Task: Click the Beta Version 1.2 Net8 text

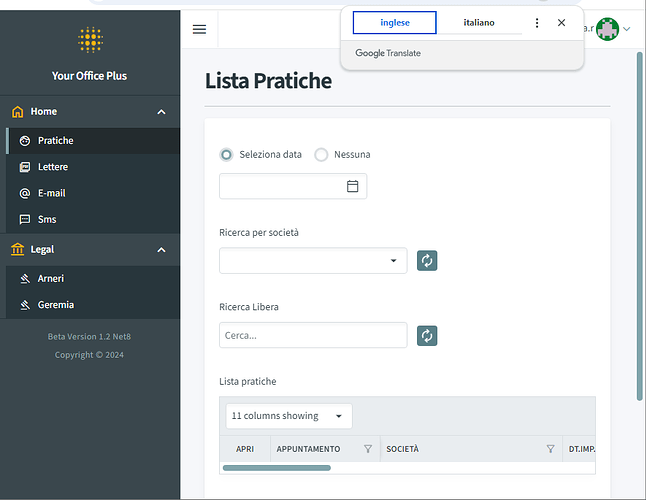Action: pos(89,336)
